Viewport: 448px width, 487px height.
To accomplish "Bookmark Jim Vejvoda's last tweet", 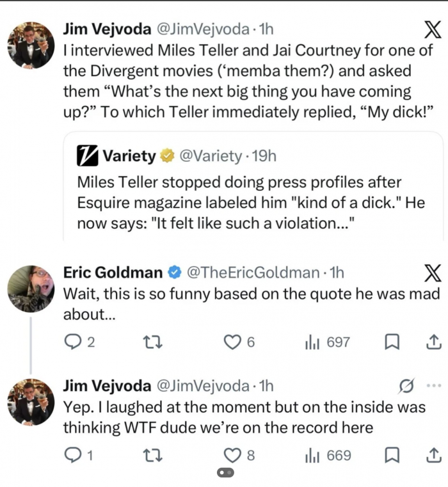I will (x=392, y=455).
